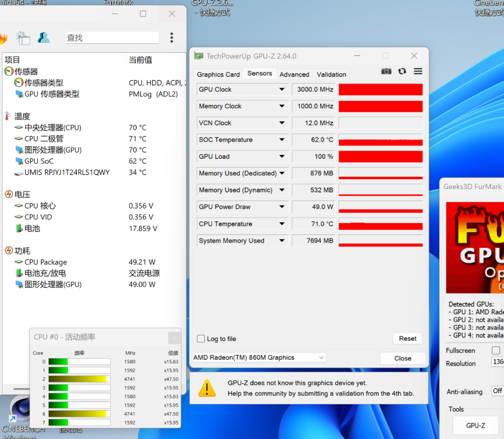Click the 电池充/放电 battery icon
The height and width of the screenshot is (439, 504).
point(19,273)
